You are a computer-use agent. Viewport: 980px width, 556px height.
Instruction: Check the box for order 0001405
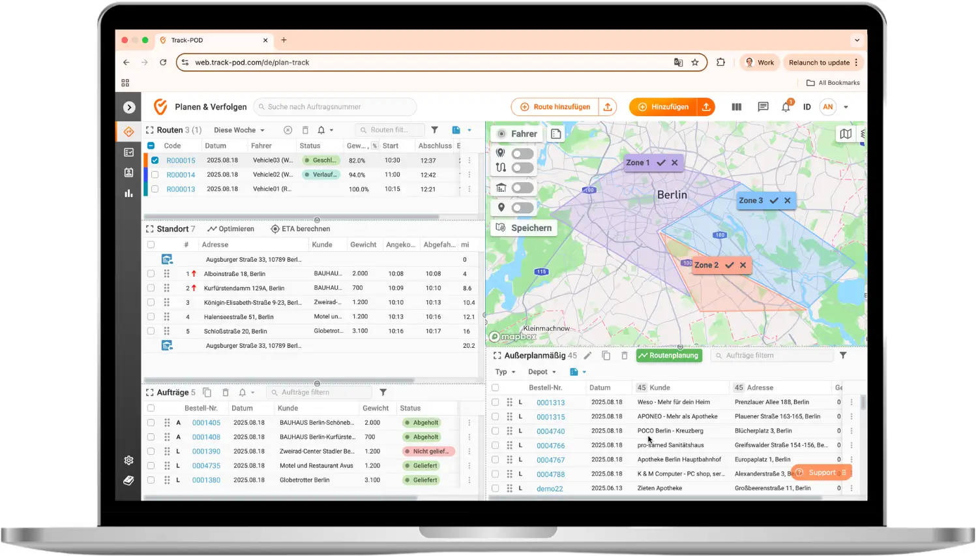point(151,423)
